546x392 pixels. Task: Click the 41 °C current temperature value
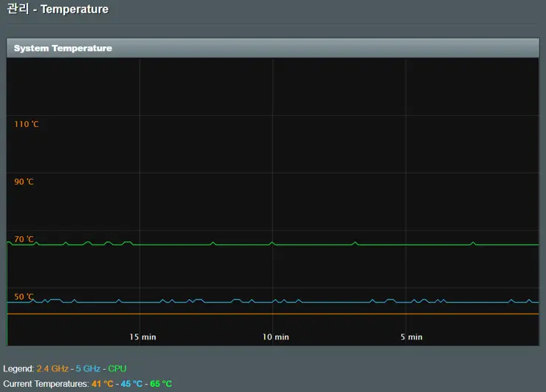[103, 384]
